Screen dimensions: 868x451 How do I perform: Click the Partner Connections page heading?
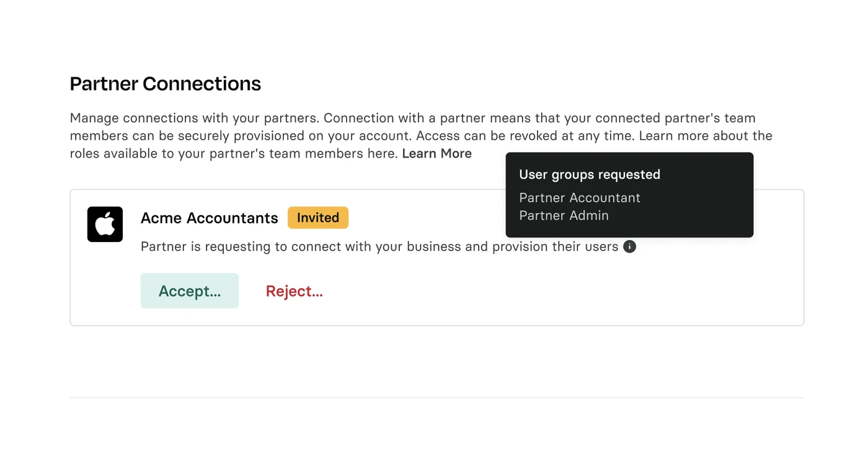pos(166,84)
